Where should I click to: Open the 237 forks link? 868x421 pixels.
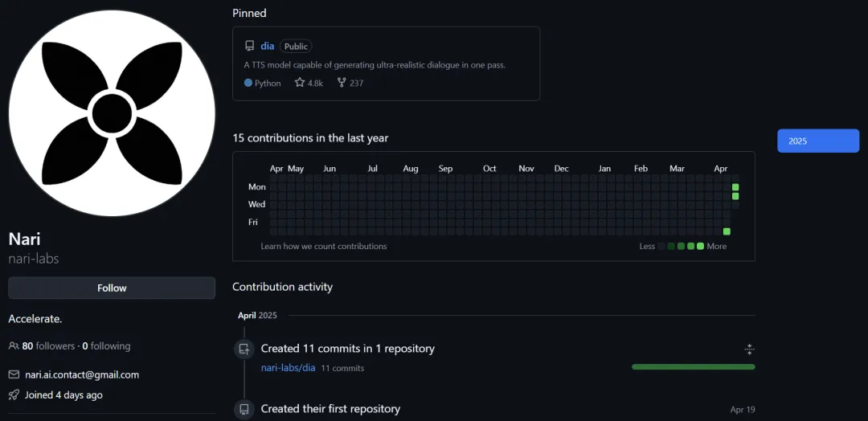coord(350,83)
